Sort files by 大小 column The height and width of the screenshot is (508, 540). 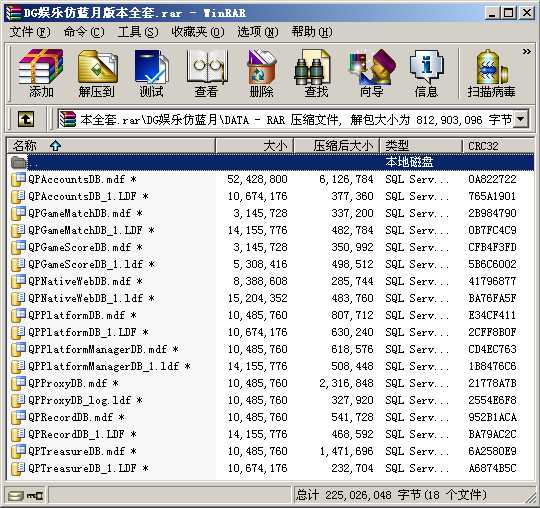pyautogui.click(x=255, y=146)
